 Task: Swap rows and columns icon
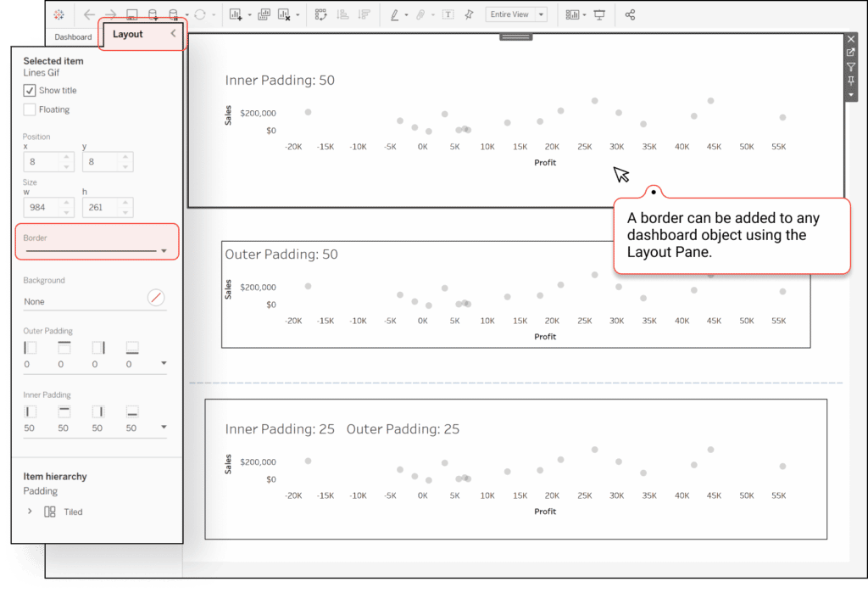tap(321, 15)
